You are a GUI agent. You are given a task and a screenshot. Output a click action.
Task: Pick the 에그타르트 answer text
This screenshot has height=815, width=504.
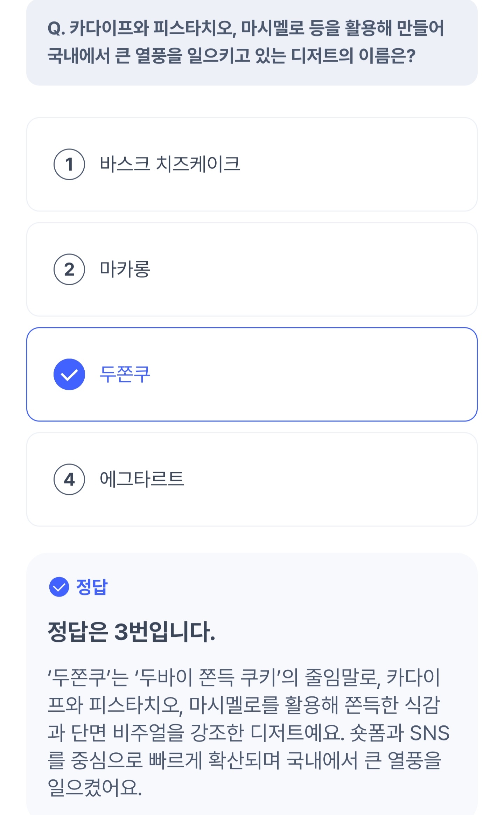[x=142, y=479]
